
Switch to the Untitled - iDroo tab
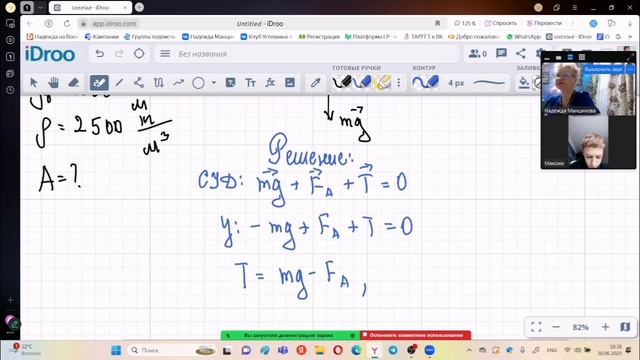pyautogui.click(x=90, y=7)
